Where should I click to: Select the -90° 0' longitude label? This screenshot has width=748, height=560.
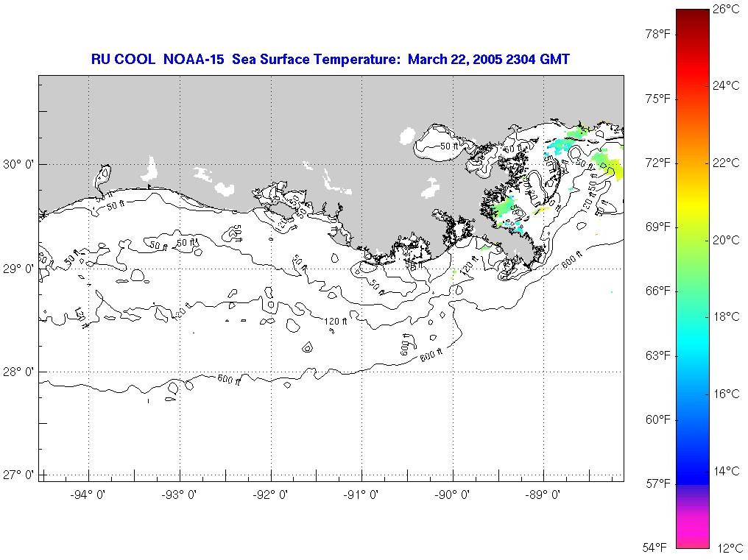[452, 495]
